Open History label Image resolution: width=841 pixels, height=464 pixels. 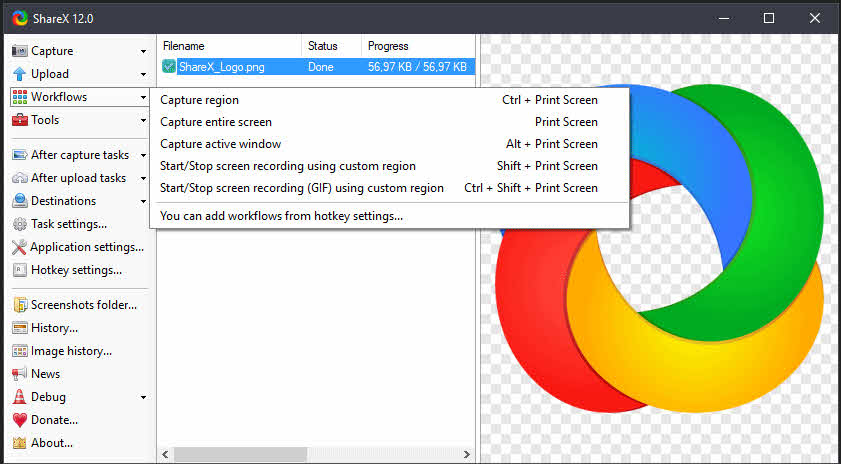coord(54,328)
